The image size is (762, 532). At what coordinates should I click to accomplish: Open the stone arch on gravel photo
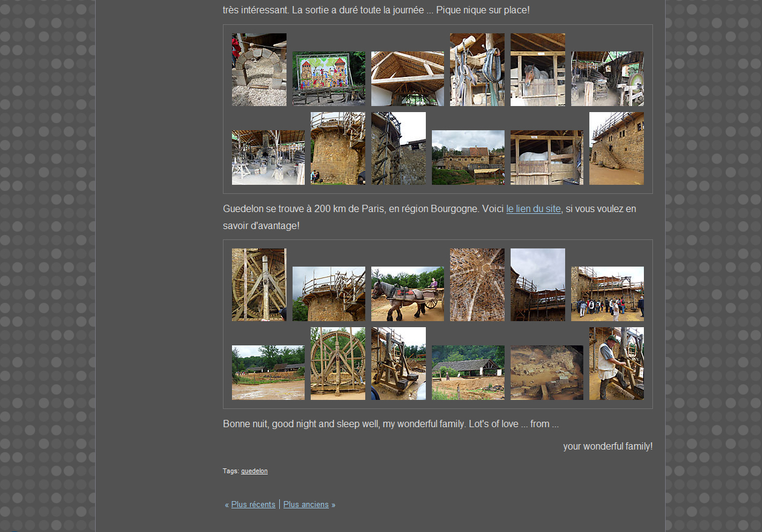(259, 70)
